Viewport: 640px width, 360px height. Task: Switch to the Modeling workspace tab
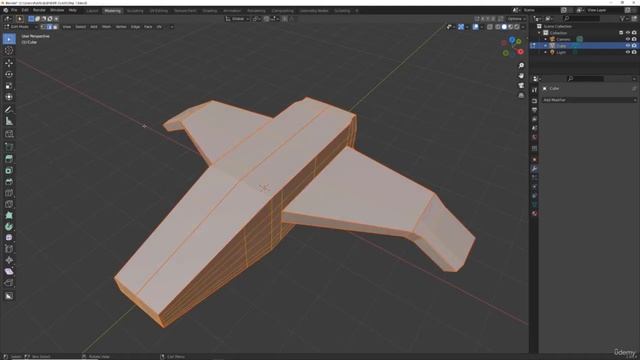point(112,11)
